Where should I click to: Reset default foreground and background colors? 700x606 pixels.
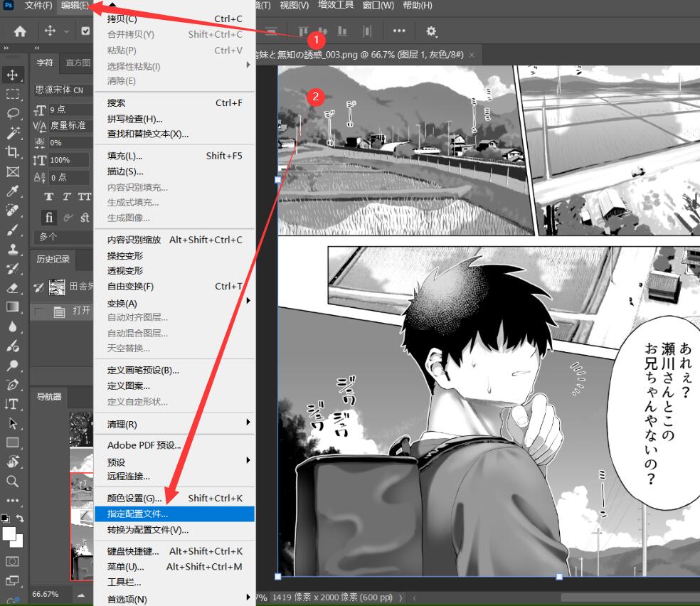(x=5, y=518)
